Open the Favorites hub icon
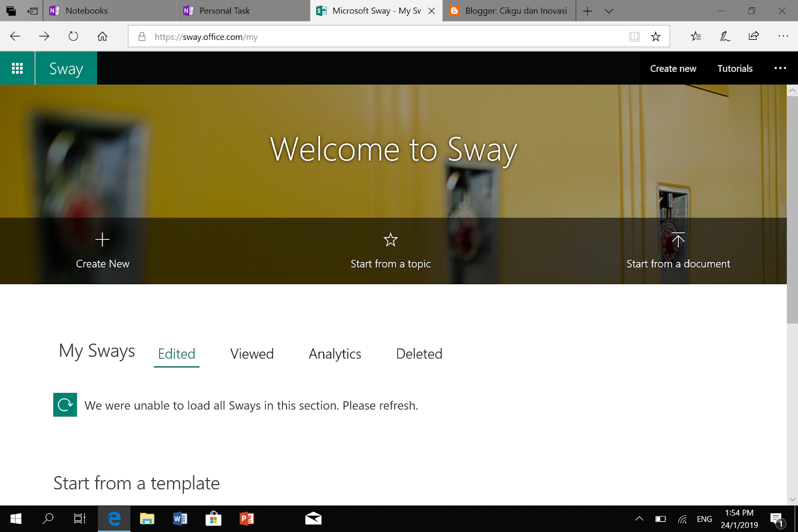Image resolution: width=798 pixels, height=532 pixels. 696,36
